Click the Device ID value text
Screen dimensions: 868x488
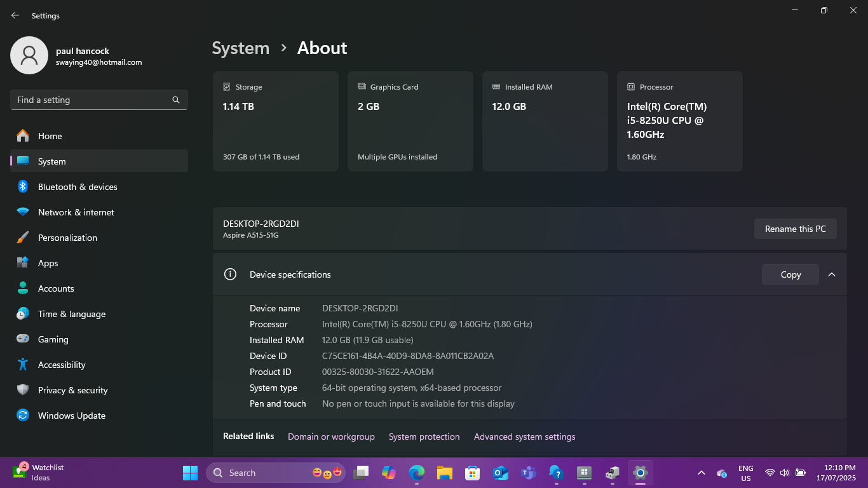408,356
